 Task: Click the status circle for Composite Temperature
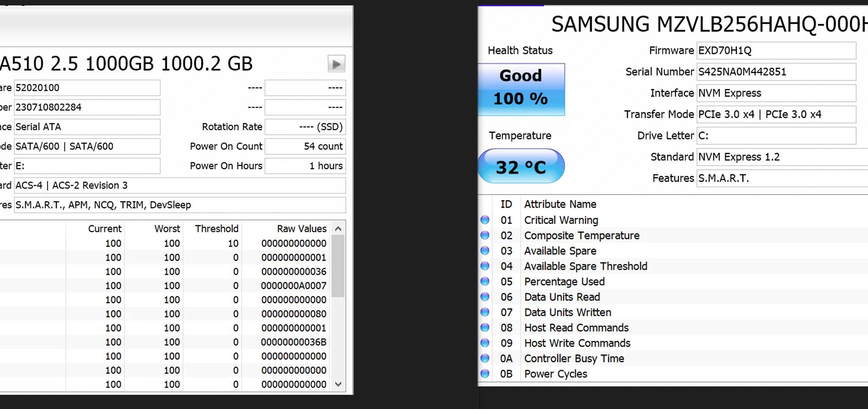pos(485,235)
